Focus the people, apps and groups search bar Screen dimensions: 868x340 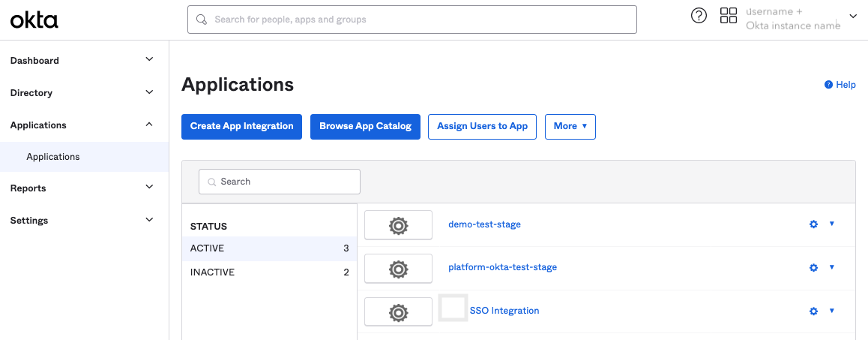[x=412, y=20]
